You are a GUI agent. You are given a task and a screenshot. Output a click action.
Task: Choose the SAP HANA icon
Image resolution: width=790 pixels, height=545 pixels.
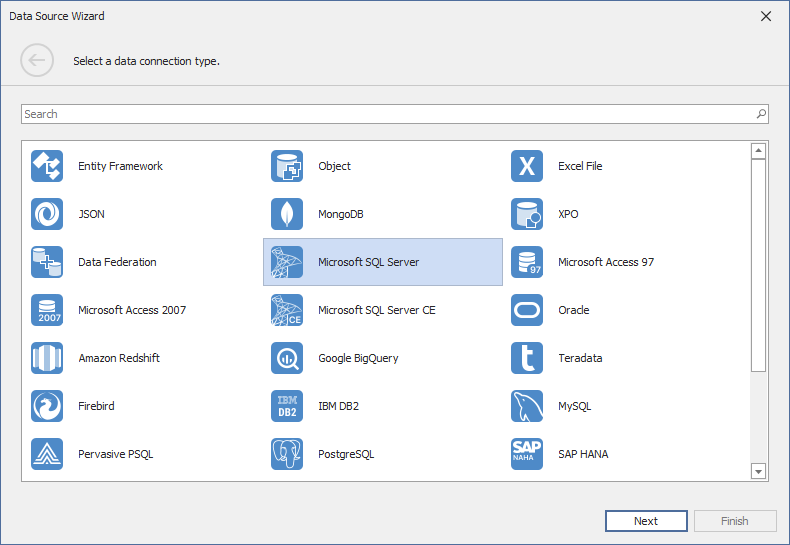point(526,454)
